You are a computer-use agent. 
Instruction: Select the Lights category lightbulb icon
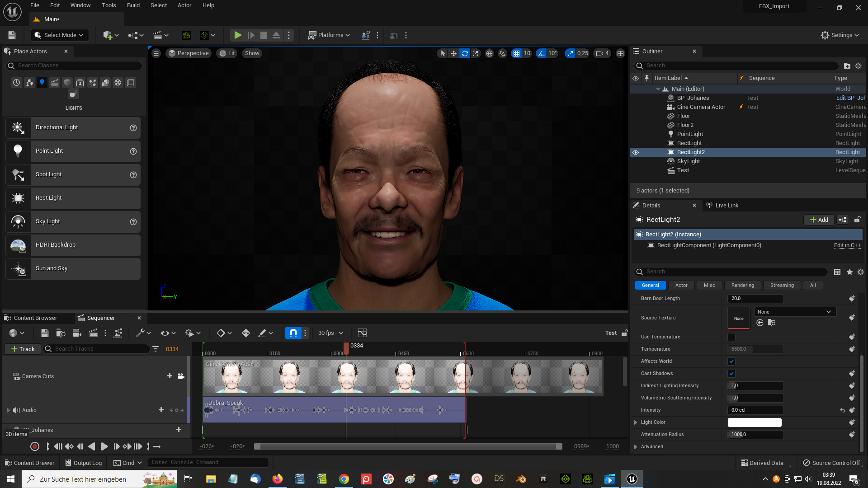[x=42, y=83]
